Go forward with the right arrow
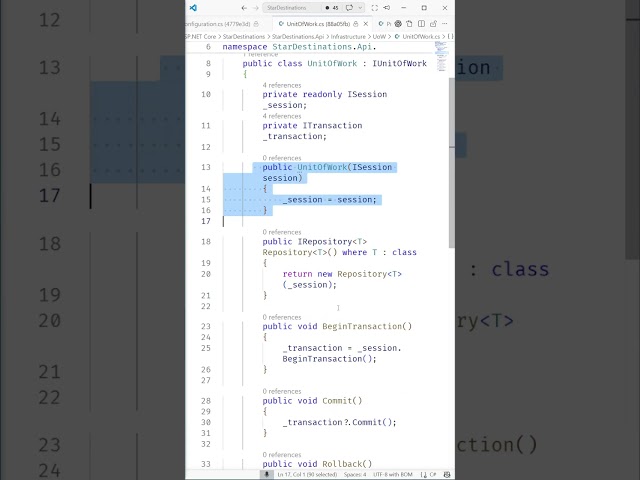Image resolution: width=640 pixels, height=480 pixels. (x=256, y=8)
